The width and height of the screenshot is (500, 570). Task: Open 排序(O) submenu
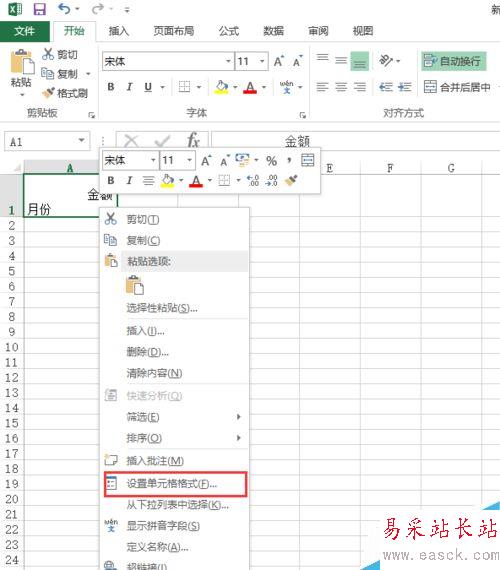click(175, 438)
